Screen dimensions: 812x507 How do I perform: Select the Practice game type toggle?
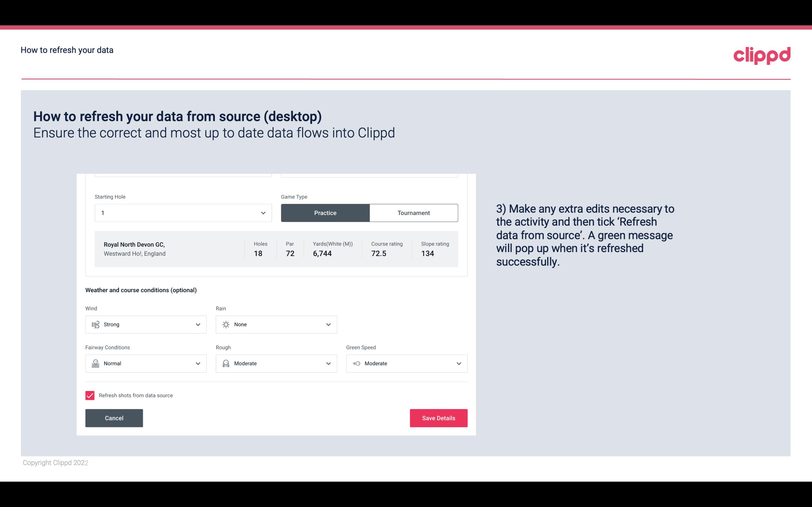[325, 213]
